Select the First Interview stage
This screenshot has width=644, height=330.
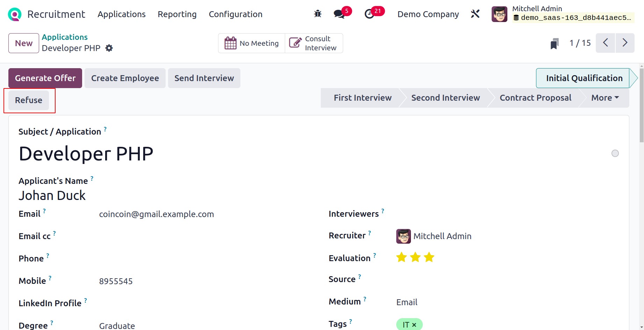pos(362,98)
